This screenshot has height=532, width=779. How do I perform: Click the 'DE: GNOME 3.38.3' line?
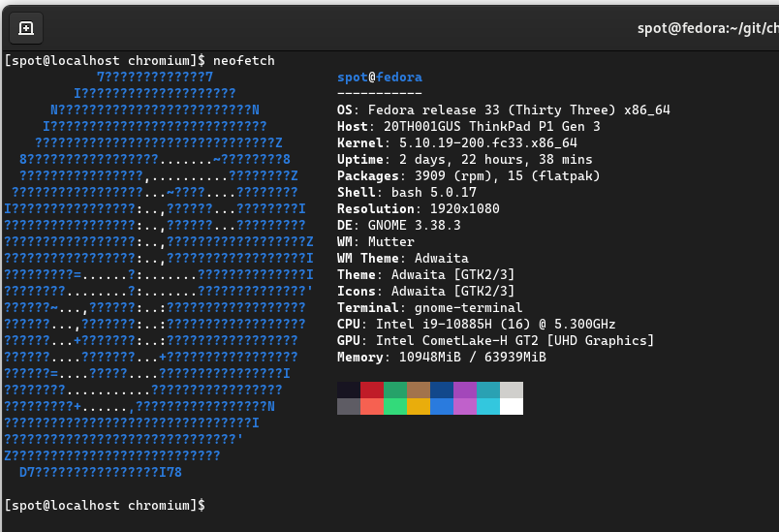click(x=399, y=225)
